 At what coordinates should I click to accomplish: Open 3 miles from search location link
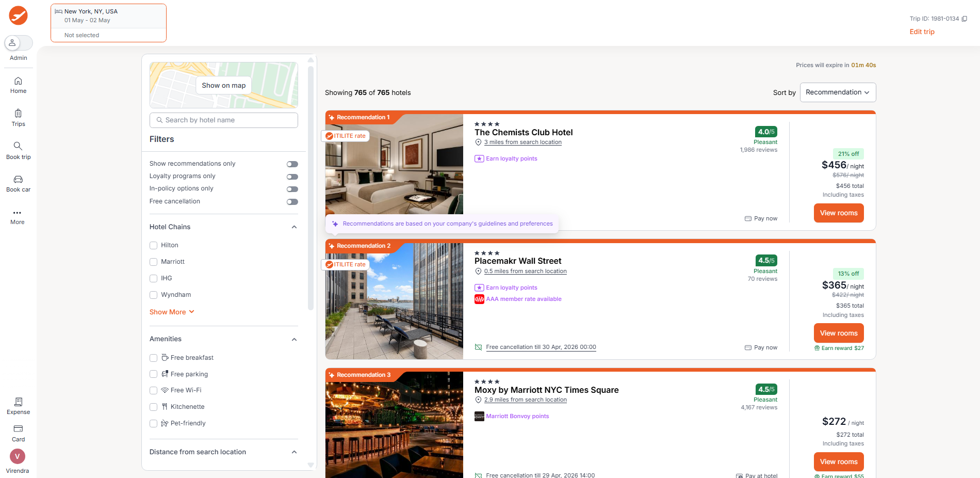[523, 142]
